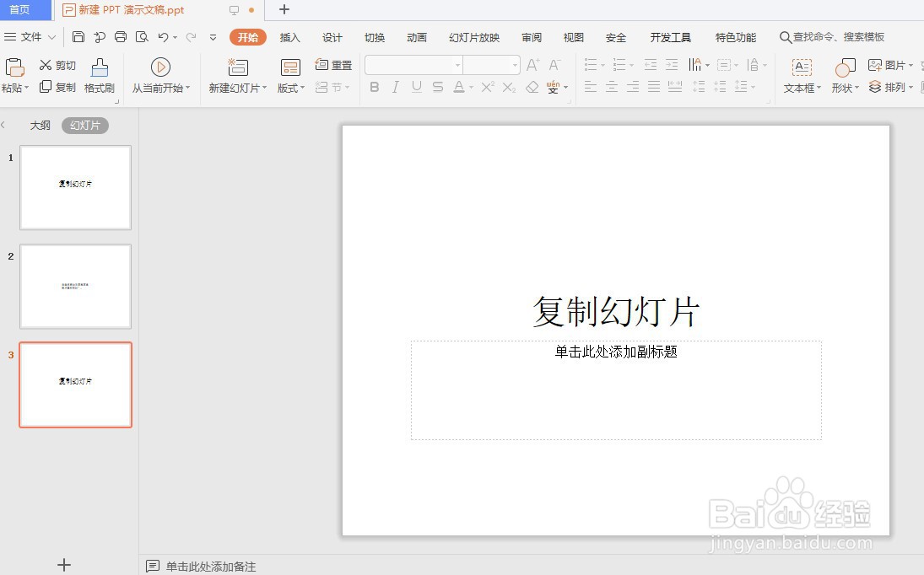Increase font size with A+ icon

click(x=532, y=65)
